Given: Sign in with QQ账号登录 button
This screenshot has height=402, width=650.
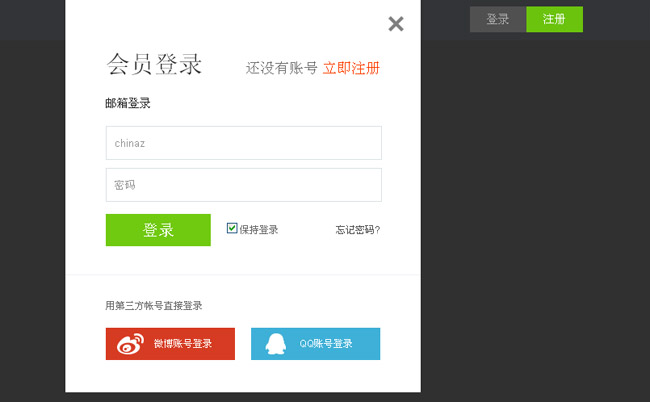Looking at the screenshot, I should (315, 344).
